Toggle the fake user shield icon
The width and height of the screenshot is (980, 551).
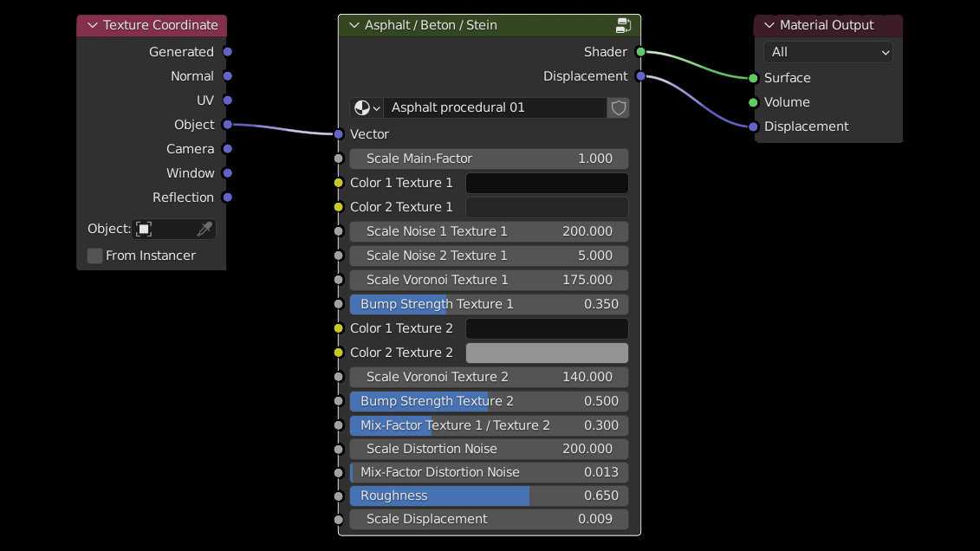tap(618, 107)
